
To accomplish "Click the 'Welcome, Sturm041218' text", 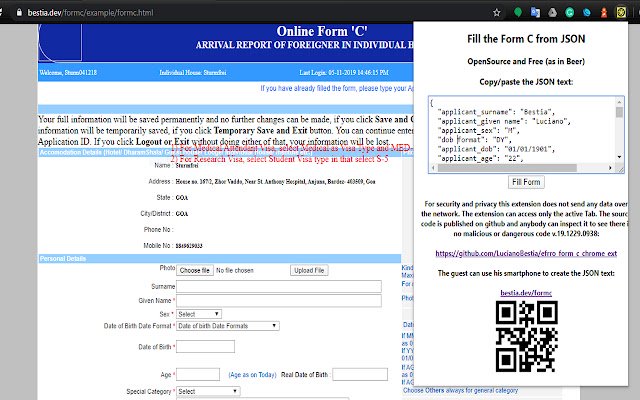I will click(68, 73).
